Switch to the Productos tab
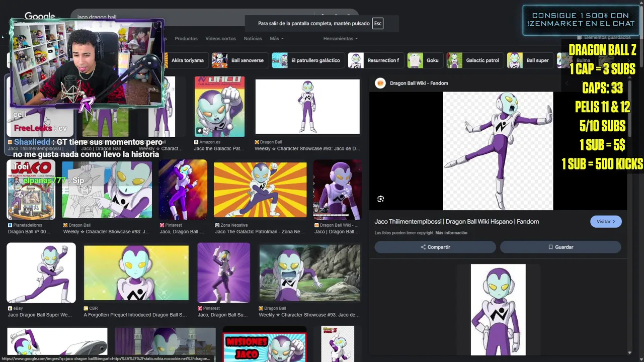The height and width of the screenshot is (362, 644). [186, 39]
